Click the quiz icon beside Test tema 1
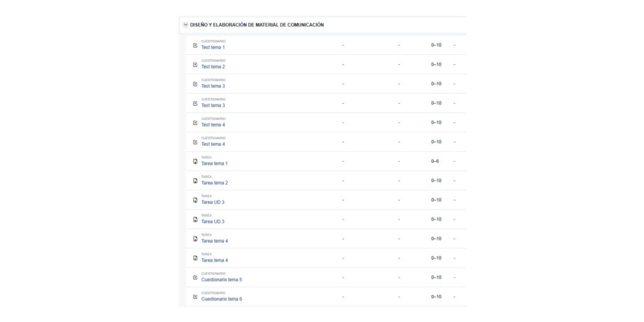644x322 pixels. (x=195, y=45)
